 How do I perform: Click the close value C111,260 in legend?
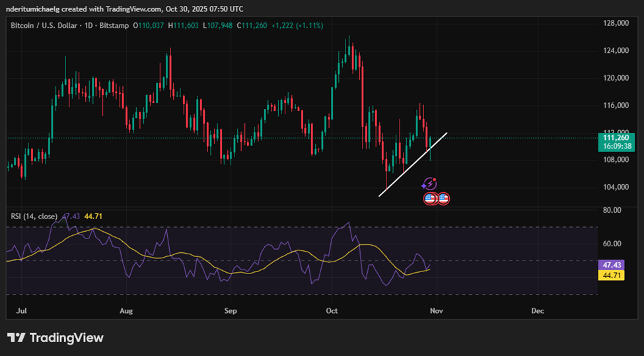point(252,26)
